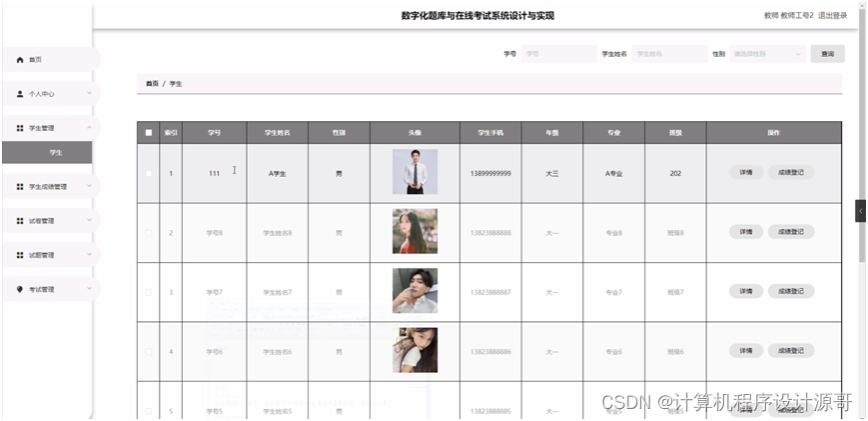Viewport: 868px width, 421px height.
Task: Click the 学生手机 column header
Action: coord(490,133)
